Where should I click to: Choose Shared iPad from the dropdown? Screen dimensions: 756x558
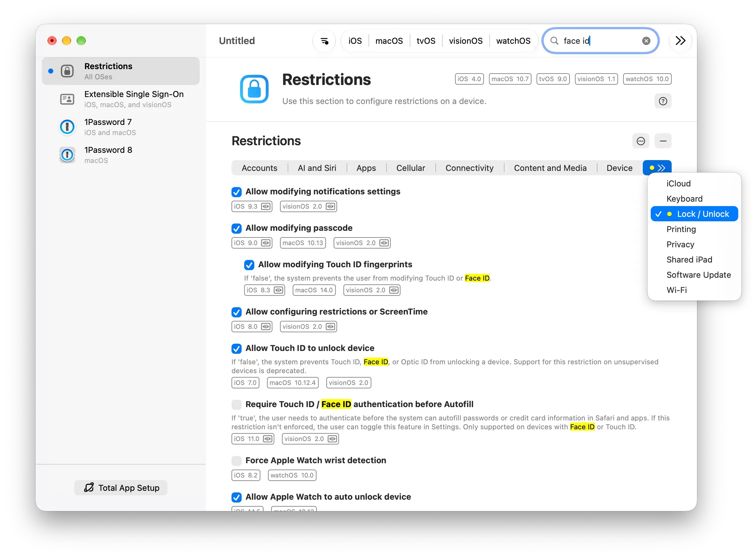[694, 260]
